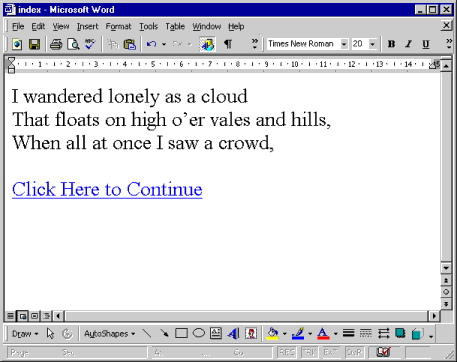457x362 pixels.
Task: Open Print Preview with magnifier page icon
Action: pyautogui.click(x=73, y=44)
